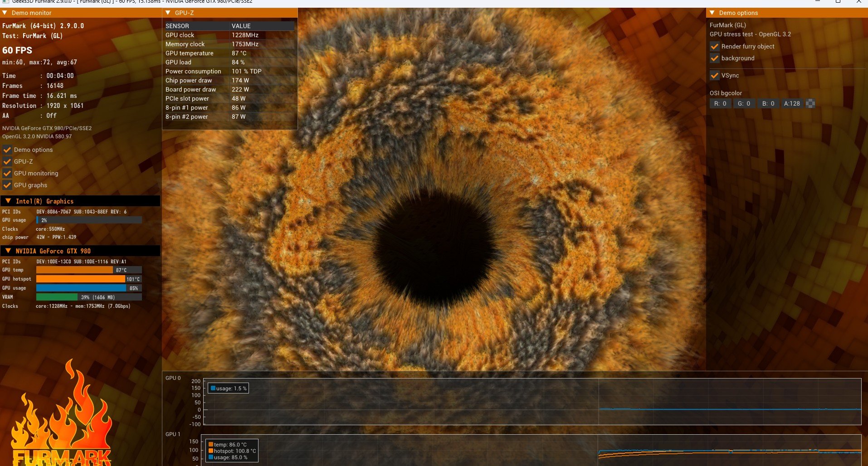This screenshot has height=466, width=868.
Task: Disable the GPU graphs checkbox
Action: [7, 185]
